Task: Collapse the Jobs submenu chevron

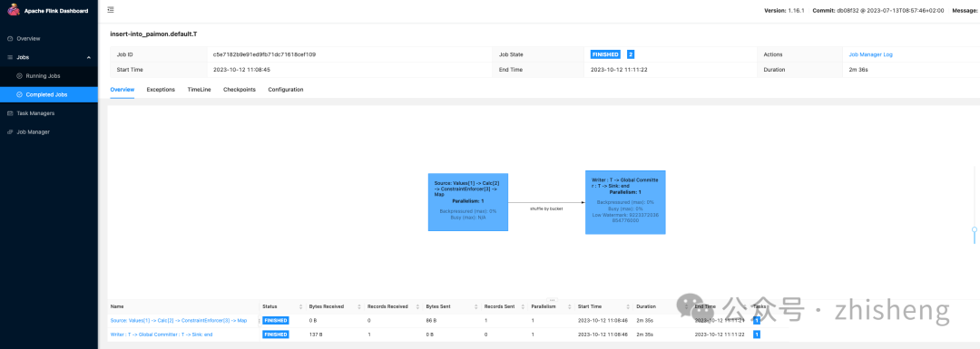Action: click(x=88, y=57)
